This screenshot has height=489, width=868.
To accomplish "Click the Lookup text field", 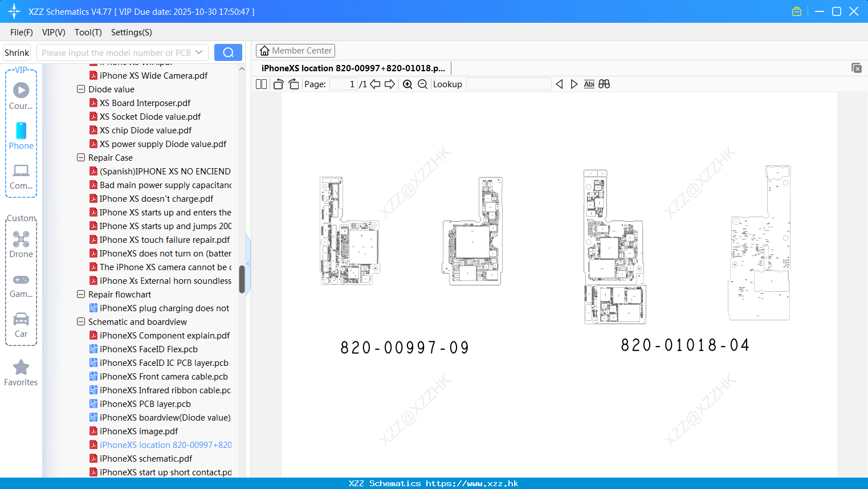I will [x=508, y=84].
